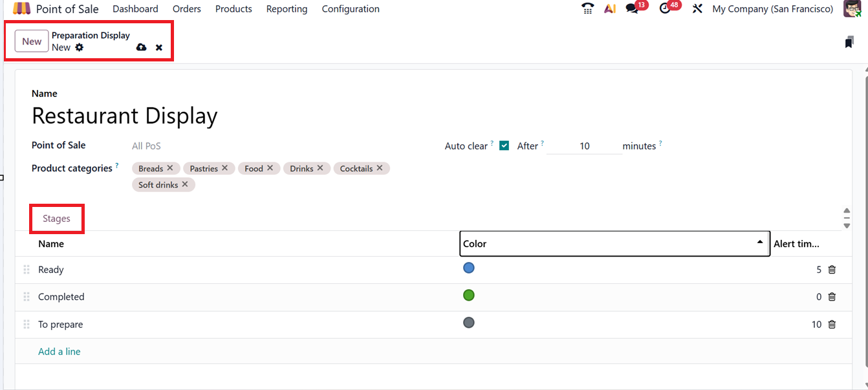Toggle the Auto clear checkbox
The image size is (868, 390).
[505, 146]
